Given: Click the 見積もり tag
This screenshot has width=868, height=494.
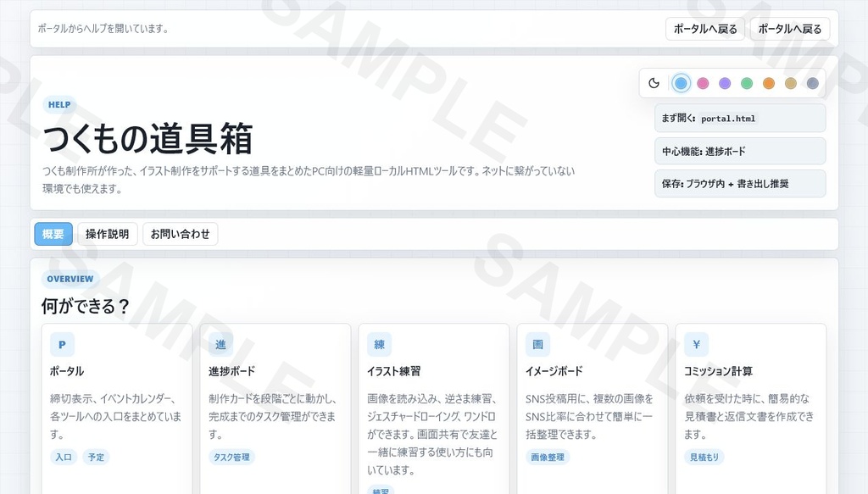Looking at the screenshot, I should (704, 457).
